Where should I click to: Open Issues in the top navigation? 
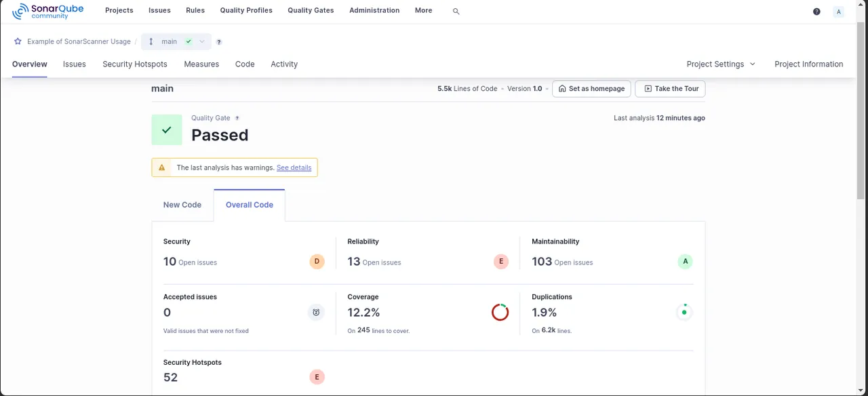159,10
